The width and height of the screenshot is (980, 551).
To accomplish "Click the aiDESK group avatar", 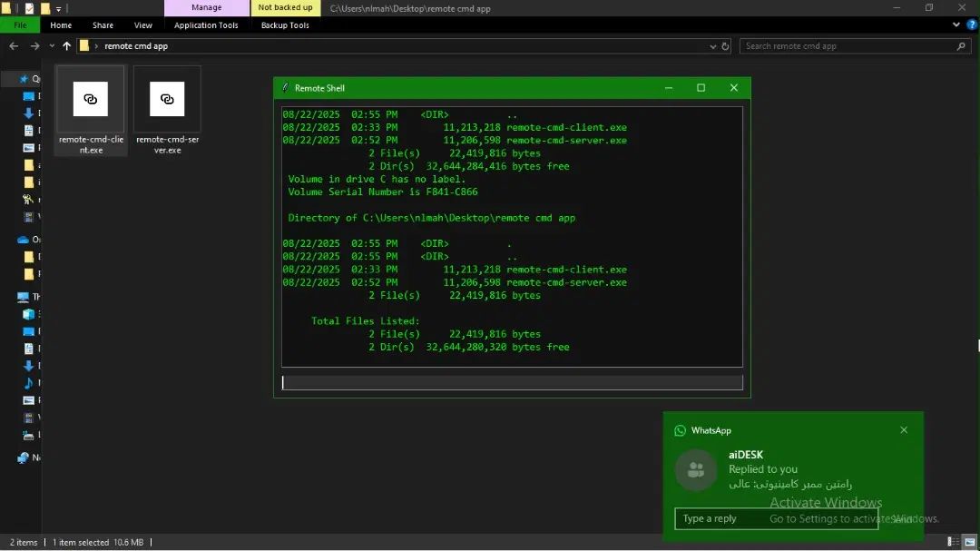I will pos(696,469).
